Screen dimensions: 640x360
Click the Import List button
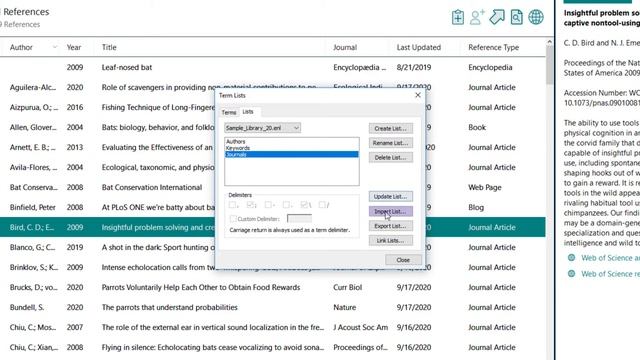pos(391,211)
